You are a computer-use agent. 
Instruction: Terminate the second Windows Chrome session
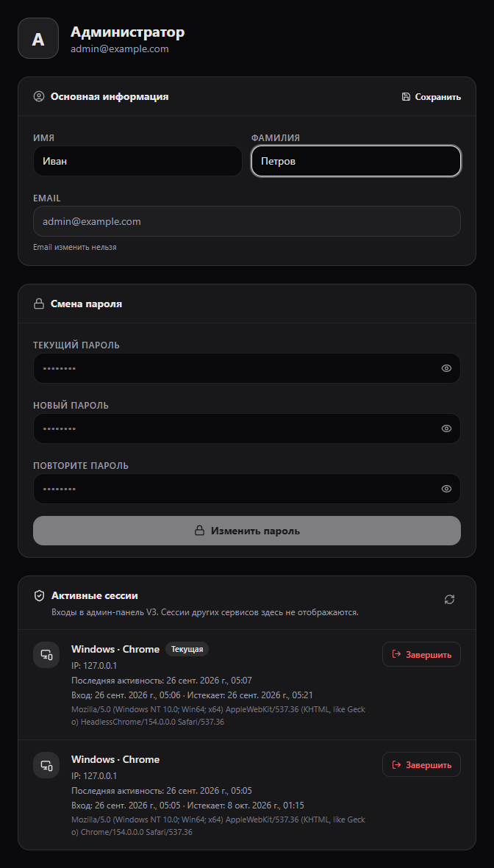click(421, 764)
